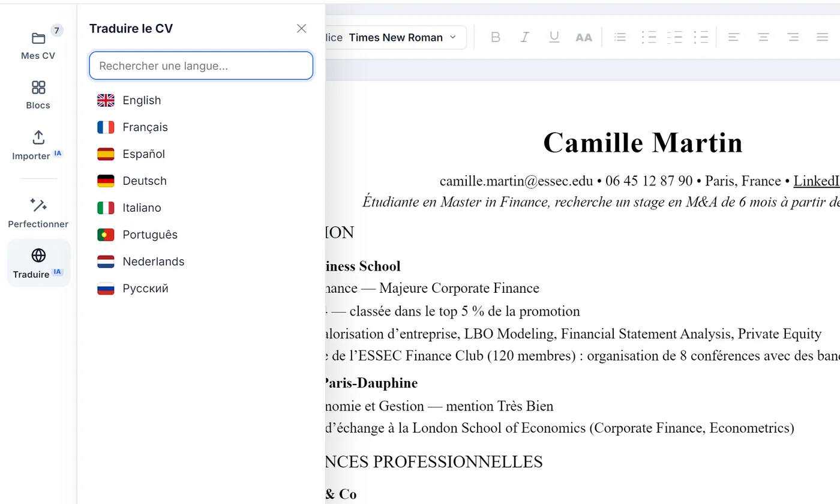Image resolution: width=840 pixels, height=504 pixels.
Task: Click the IA badge next to Importer
Action: tap(58, 154)
